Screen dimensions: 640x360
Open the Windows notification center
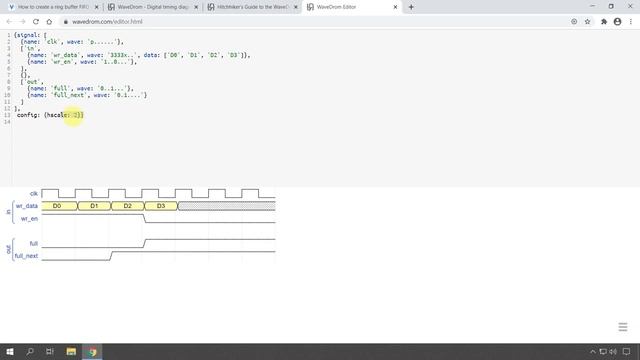pyautogui.click(x=626, y=351)
